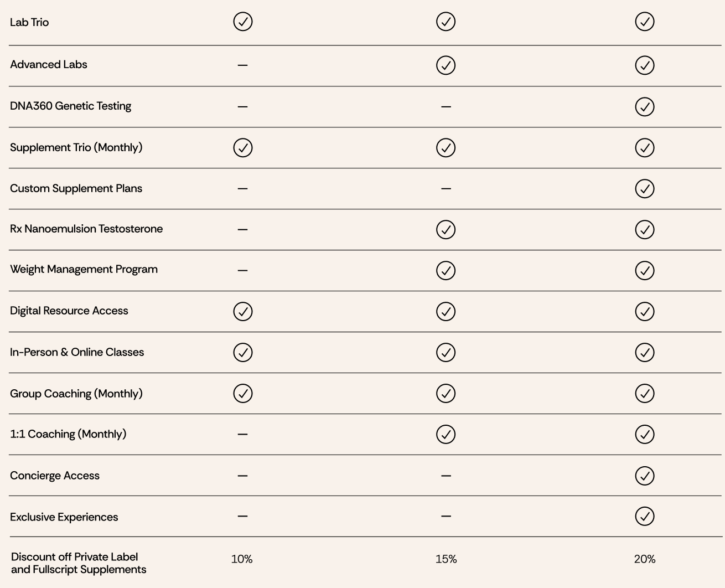Image resolution: width=725 pixels, height=588 pixels.
Task: Click Custom Supplement Plans checkmark icon
Action: pos(644,188)
